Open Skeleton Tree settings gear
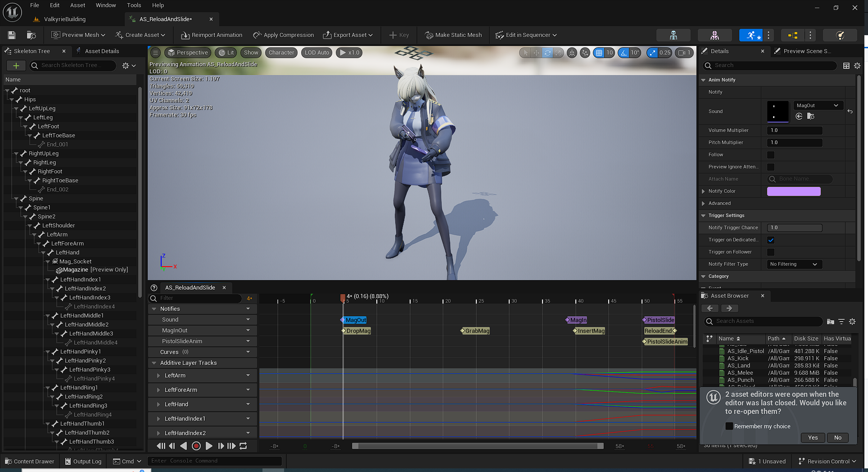The width and height of the screenshot is (868, 472). pyautogui.click(x=129, y=66)
